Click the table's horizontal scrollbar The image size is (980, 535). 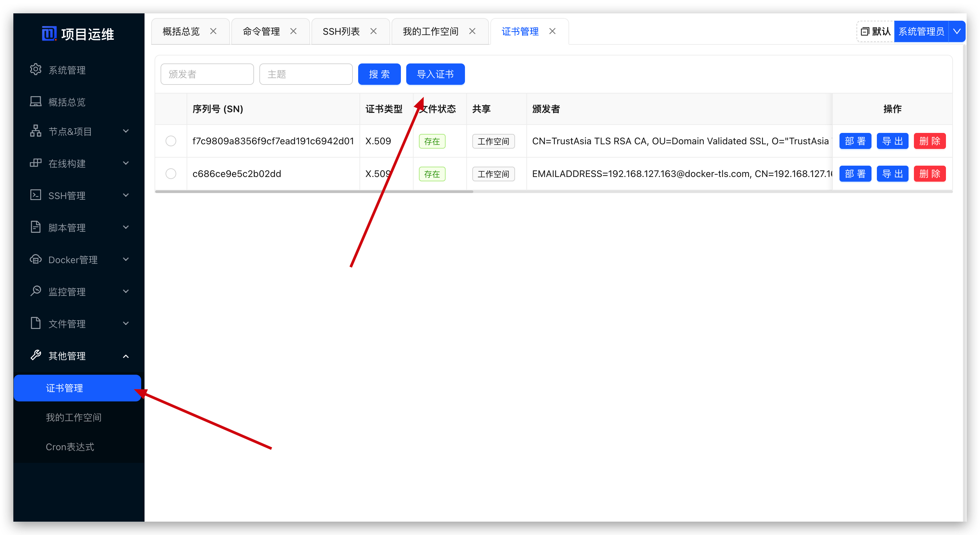[x=314, y=192]
